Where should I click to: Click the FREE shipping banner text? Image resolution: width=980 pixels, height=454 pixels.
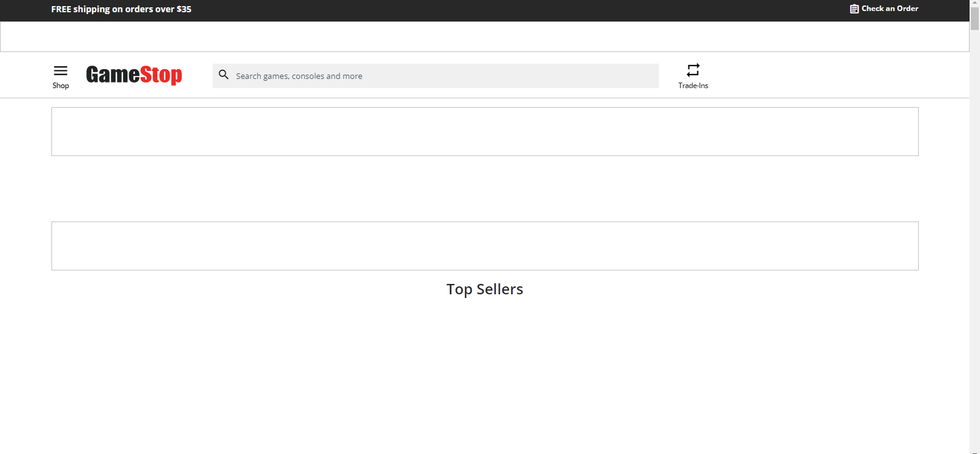click(121, 9)
